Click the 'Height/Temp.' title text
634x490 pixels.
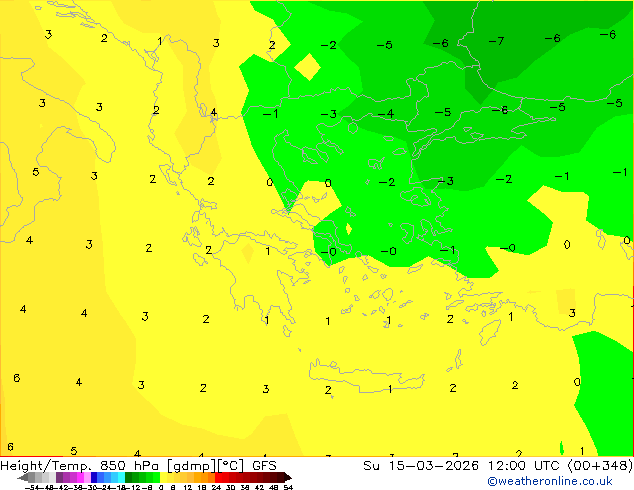[x=46, y=466]
